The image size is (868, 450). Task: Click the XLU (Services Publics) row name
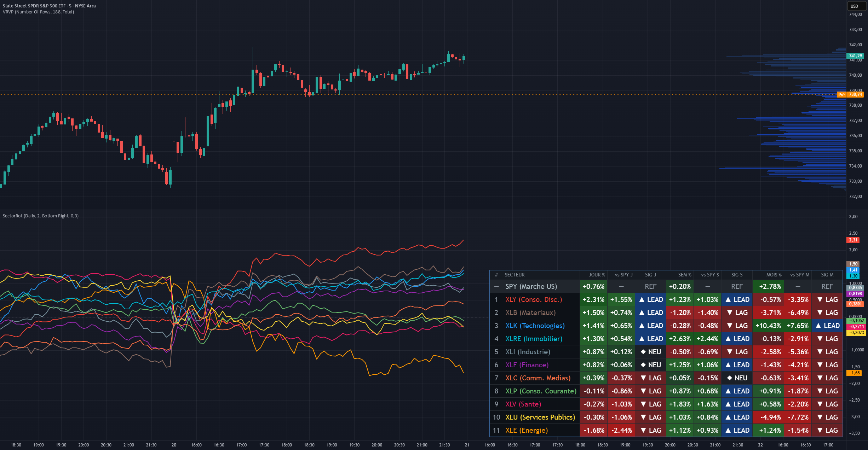tap(540, 417)
